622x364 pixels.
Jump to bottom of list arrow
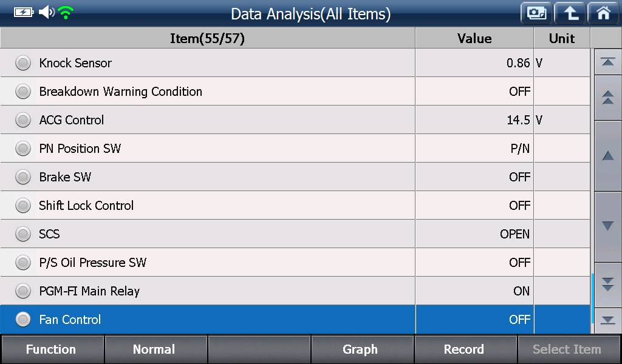tap(607, 320)
